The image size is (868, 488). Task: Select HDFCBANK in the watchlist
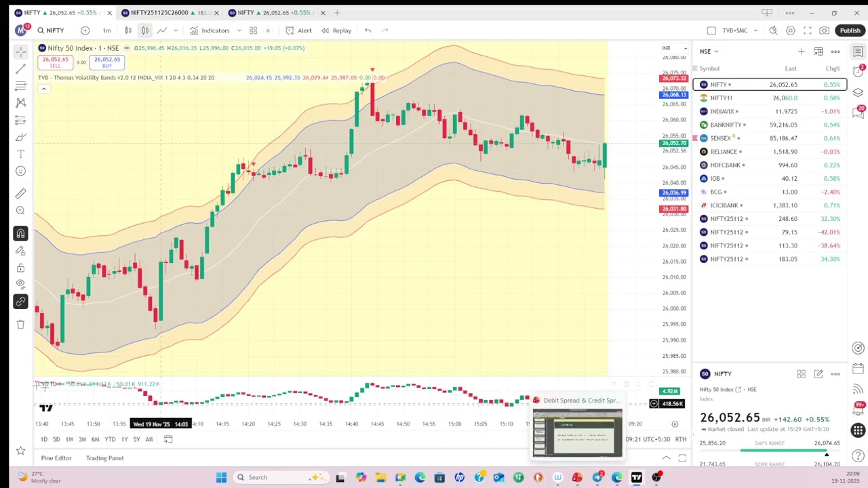click(770, 165)
